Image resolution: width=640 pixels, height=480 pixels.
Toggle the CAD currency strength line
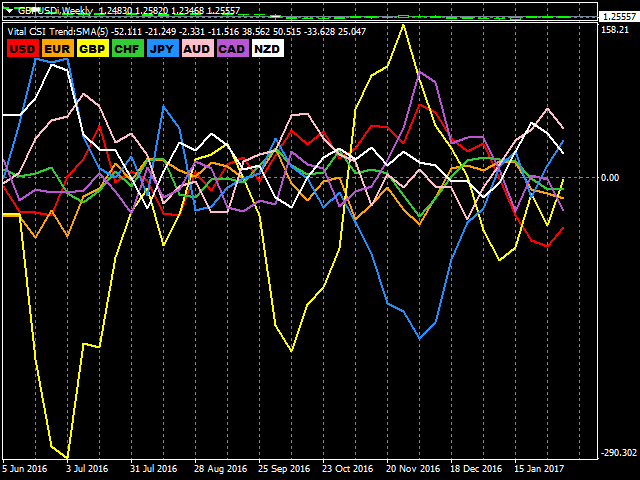(232, 49)
